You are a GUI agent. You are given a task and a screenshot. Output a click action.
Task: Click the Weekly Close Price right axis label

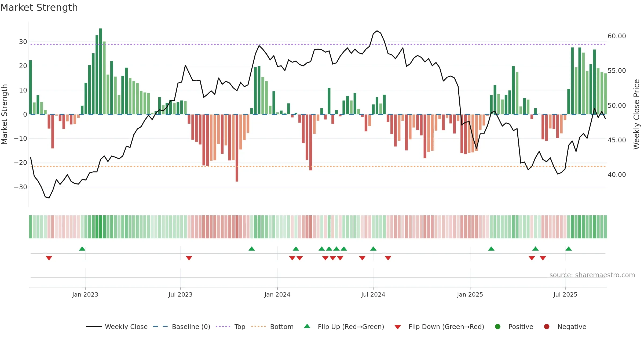tap(636, 114)
